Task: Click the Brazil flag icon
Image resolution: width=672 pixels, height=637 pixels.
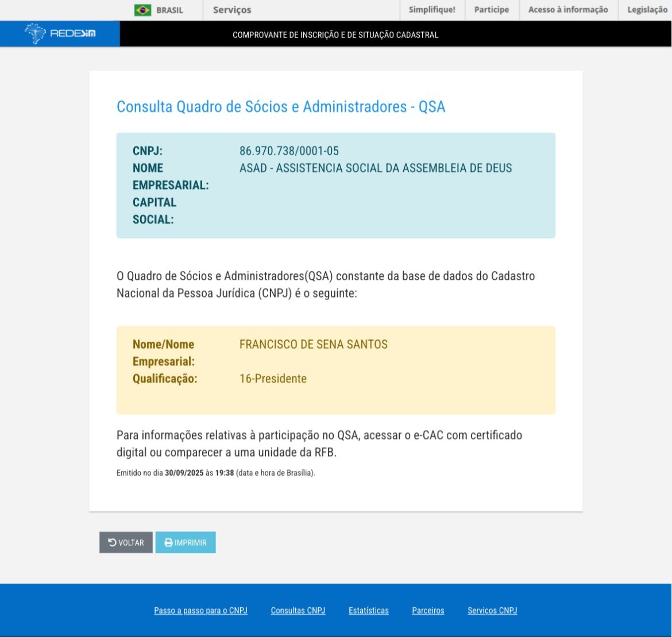Action: [142, 10]
